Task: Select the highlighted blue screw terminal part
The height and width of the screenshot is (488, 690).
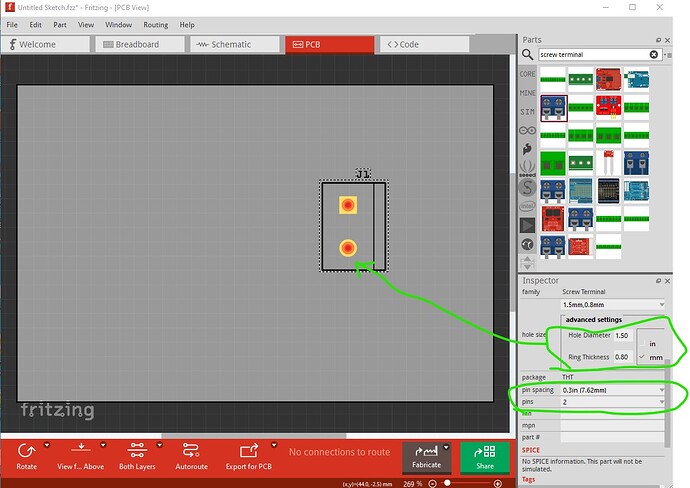Action: [x=554, y=108]
